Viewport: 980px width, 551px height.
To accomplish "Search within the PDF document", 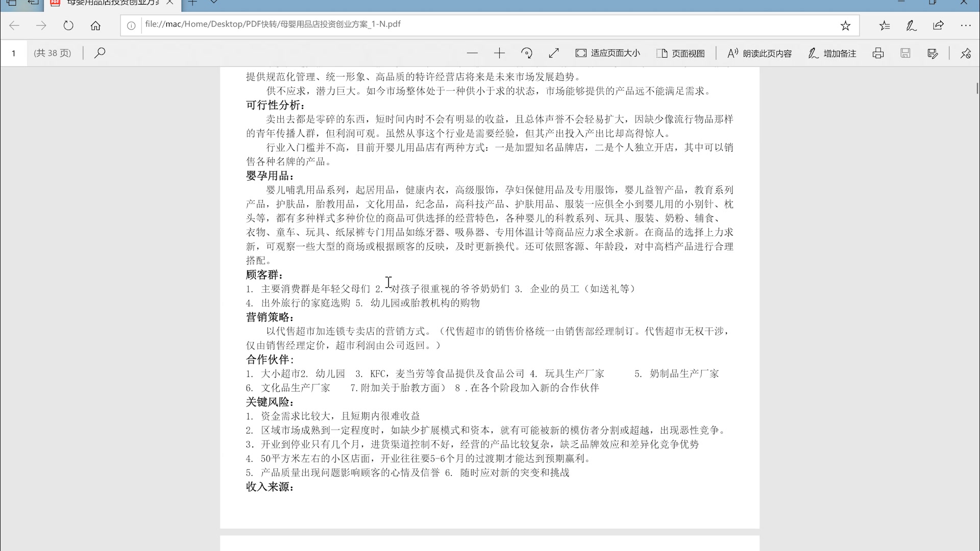I will (100, 53).
